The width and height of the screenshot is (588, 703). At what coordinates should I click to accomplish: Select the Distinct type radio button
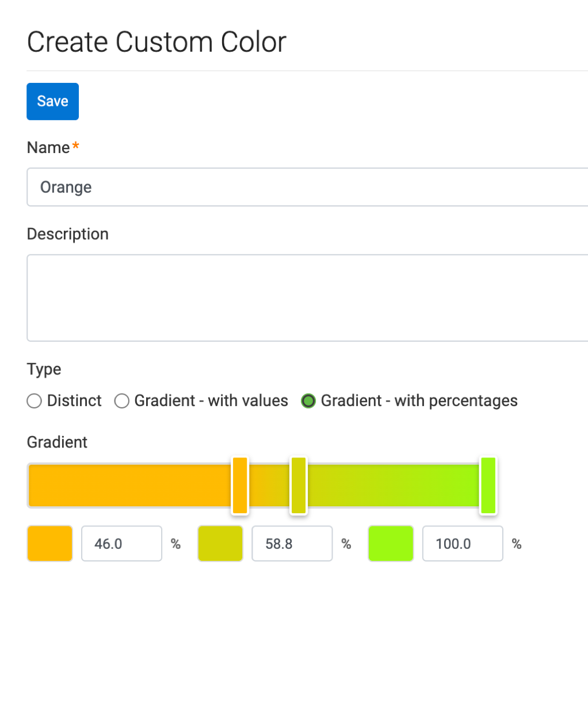coord(35,401)
